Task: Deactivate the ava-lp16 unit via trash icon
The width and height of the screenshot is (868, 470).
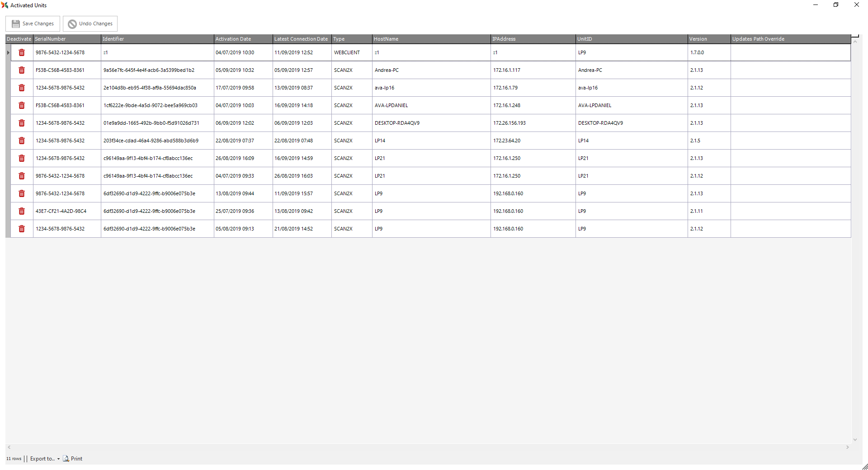Action: coord(21,88)
